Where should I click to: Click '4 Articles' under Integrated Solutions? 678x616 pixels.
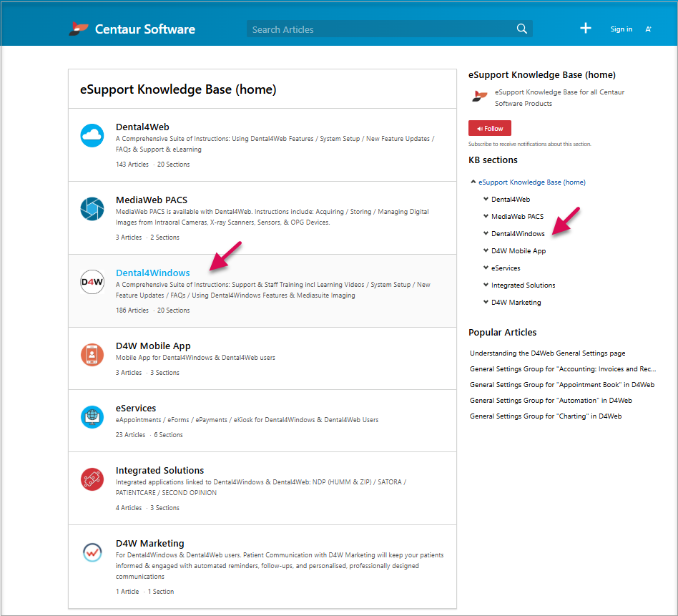(x=129, y=508)
